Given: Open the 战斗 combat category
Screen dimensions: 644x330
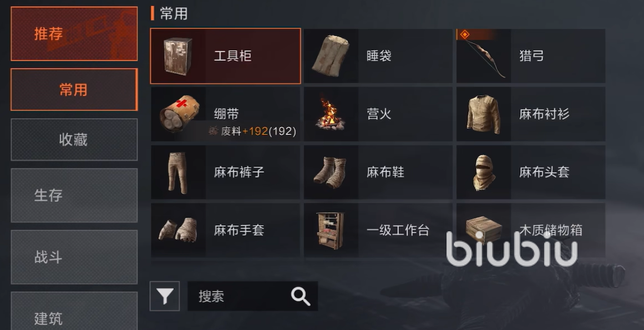Looking at the screenshot, I should 74,257.
